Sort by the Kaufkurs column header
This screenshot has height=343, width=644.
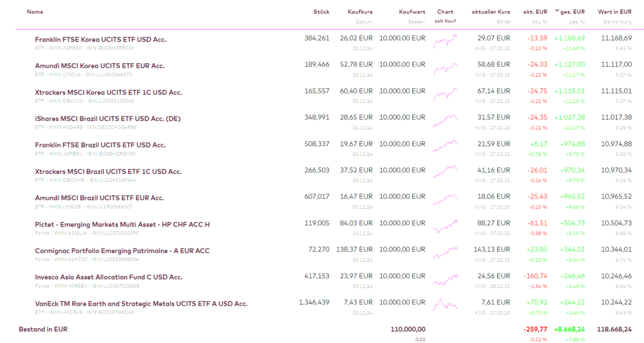[360, 12]
